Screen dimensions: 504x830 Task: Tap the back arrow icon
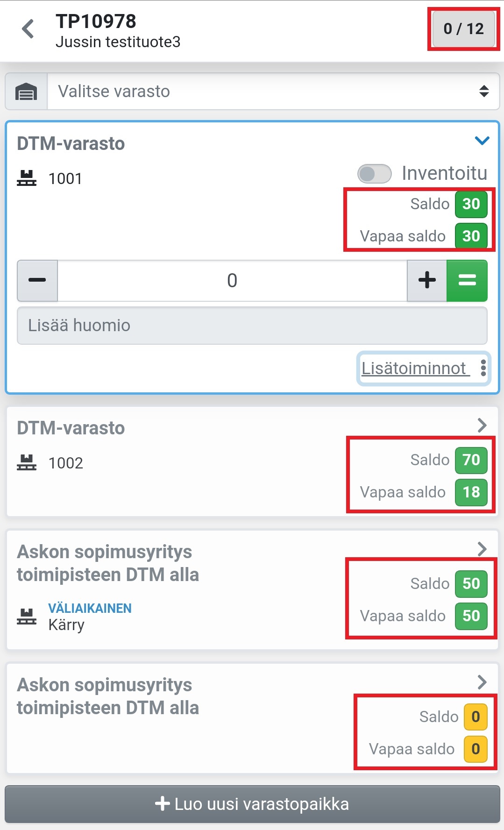(28, 29)
